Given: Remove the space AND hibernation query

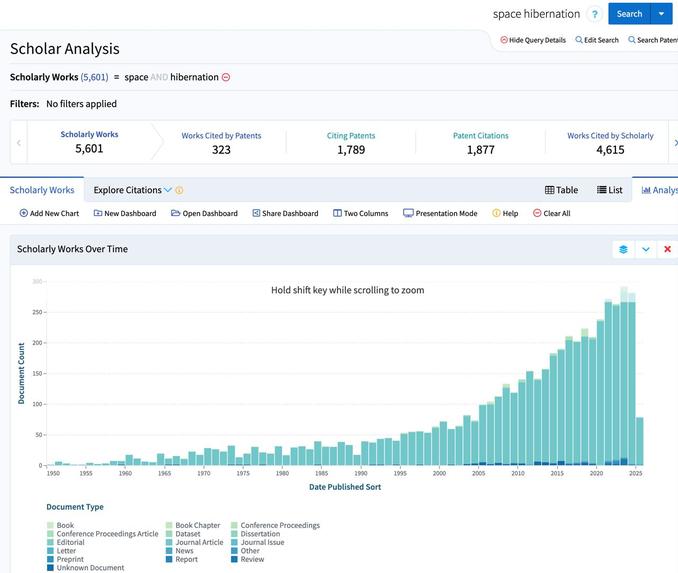Looking at the screenshot, I should [226, 77].
